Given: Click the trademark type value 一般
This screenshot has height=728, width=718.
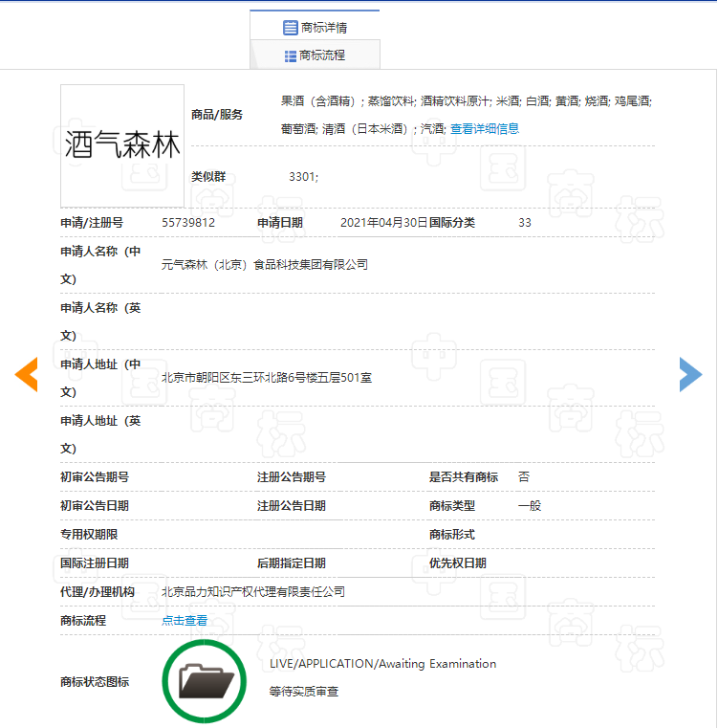Looking at the screenshot, I should (530, 506).
